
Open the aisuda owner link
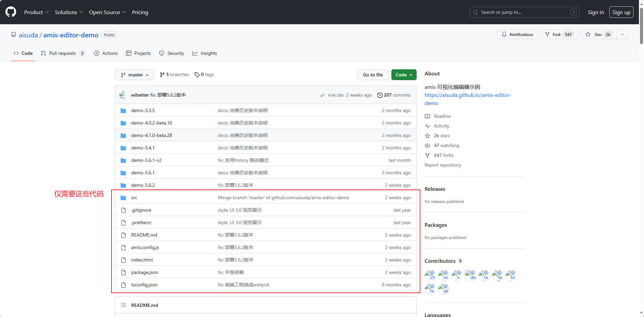pyautogui.click(x=28, y=35)
